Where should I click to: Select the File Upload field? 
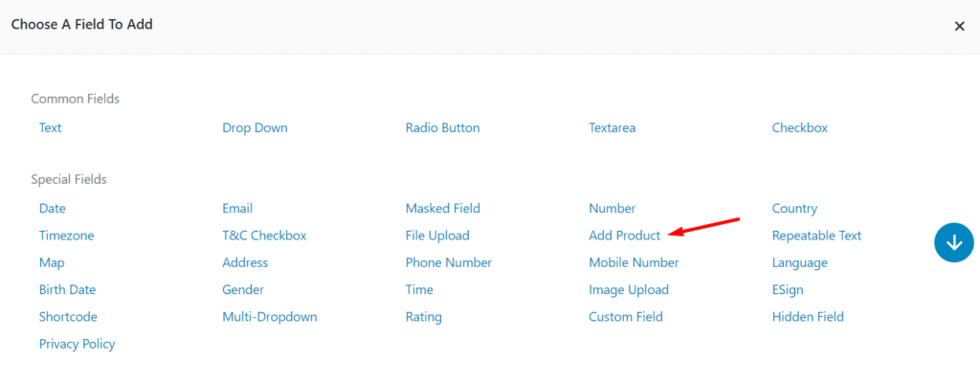437,236
